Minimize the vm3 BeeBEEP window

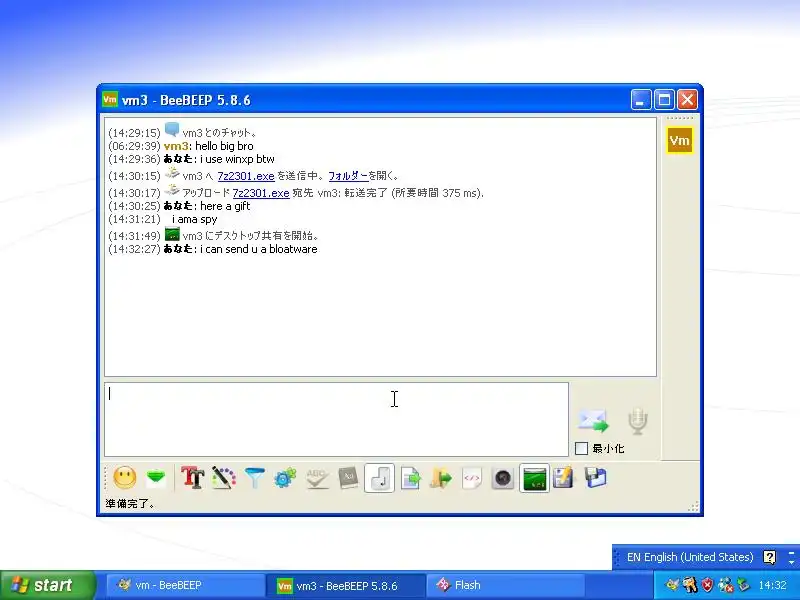[641, 99]
